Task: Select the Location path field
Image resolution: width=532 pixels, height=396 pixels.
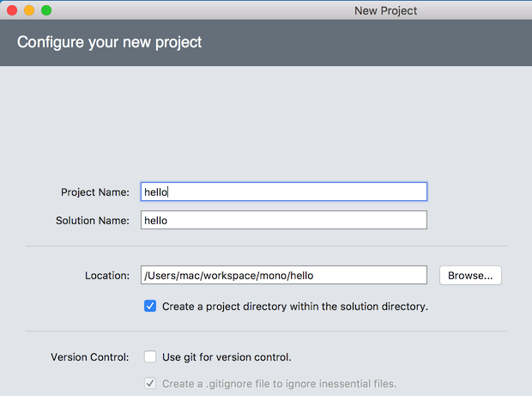Action: [283, 276]
